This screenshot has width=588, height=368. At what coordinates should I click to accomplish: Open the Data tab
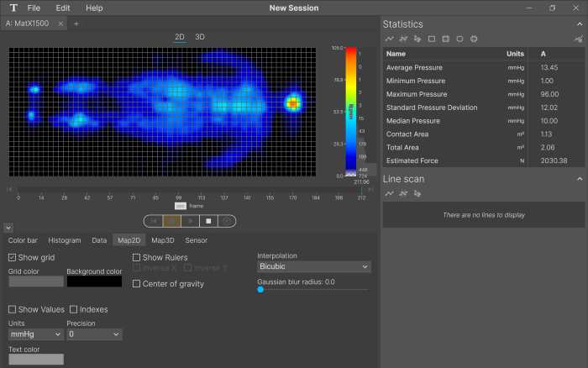click(99, 240)
